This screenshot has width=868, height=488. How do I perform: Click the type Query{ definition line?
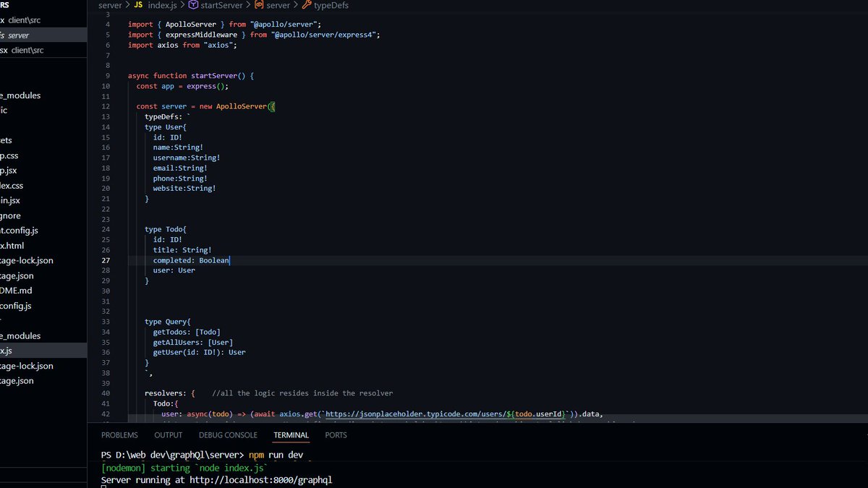point(168,322)
